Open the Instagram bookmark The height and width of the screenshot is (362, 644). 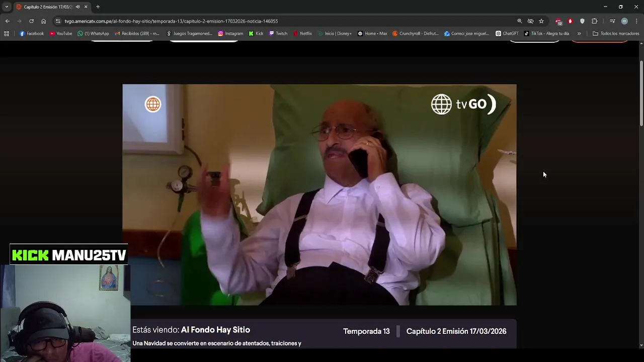point(230,34)
